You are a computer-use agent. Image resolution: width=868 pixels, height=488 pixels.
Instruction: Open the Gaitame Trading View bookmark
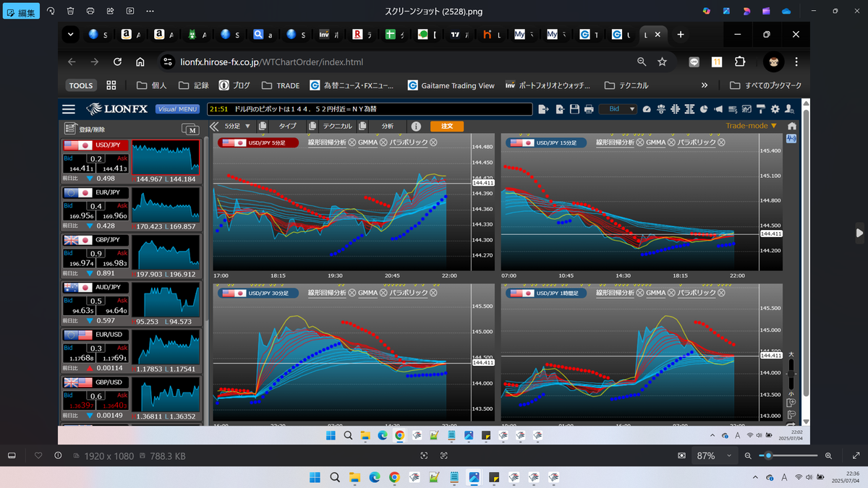coord(451,85)
